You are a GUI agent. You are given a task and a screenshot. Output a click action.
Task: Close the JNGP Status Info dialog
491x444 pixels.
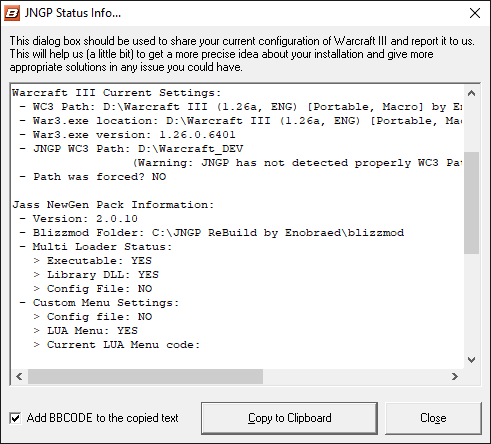pos(475,13)
